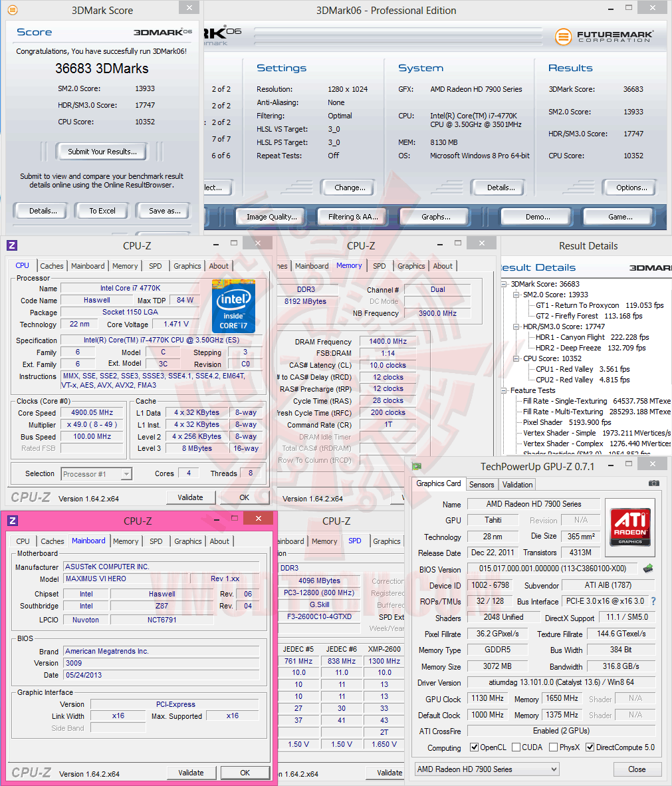
Task: Open the AMD Radeon HD 7900 Series GPU dropdown
Action: (487, 769)
